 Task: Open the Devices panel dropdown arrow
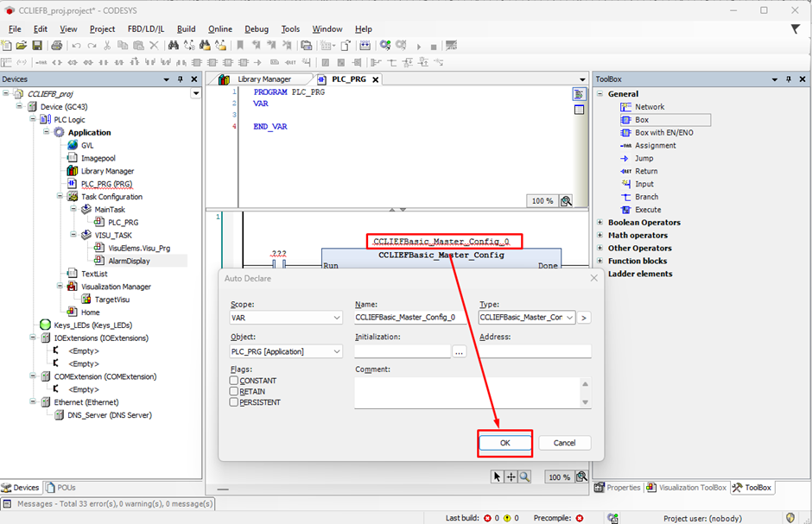[x=166, y=79]
